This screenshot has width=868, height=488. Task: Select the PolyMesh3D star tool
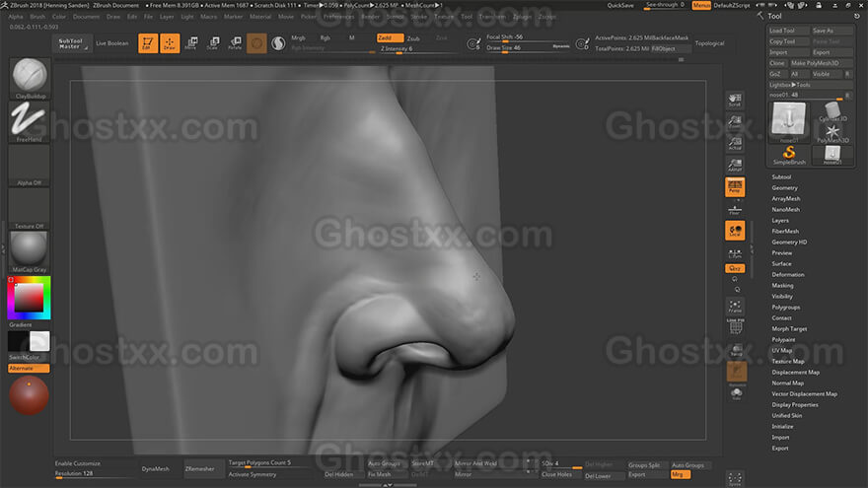click(832, 133)
